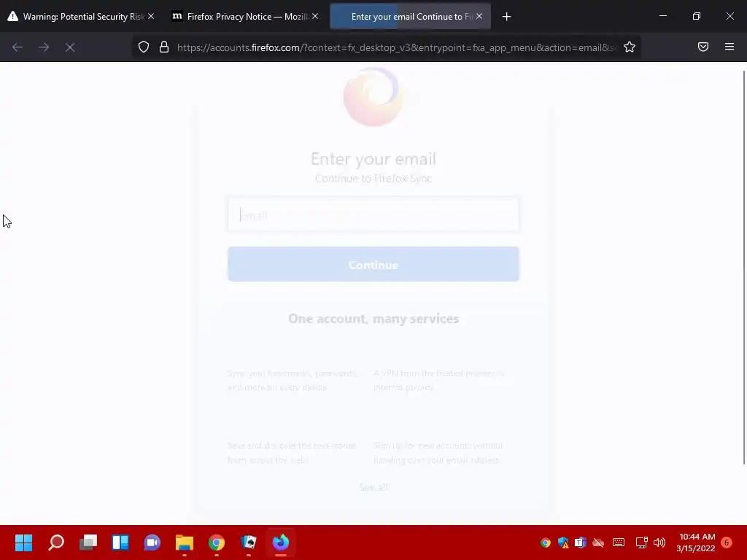
Task: Go forward with the right arrow icon
Action: 44,47
